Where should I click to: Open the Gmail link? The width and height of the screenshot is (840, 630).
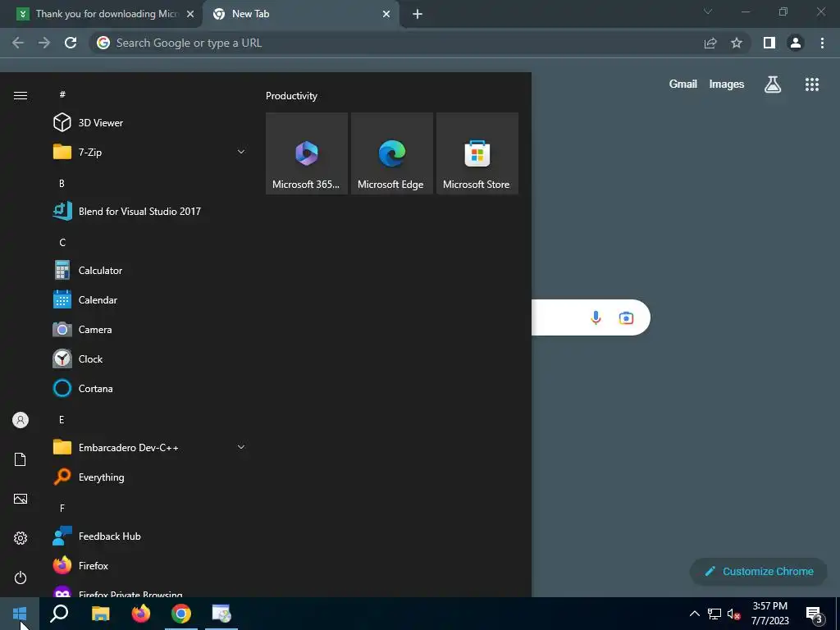coord(683,84)
